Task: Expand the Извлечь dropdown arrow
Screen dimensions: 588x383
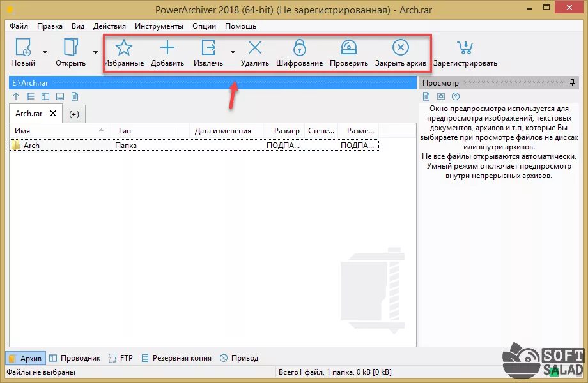Action: tap(233, 52)
